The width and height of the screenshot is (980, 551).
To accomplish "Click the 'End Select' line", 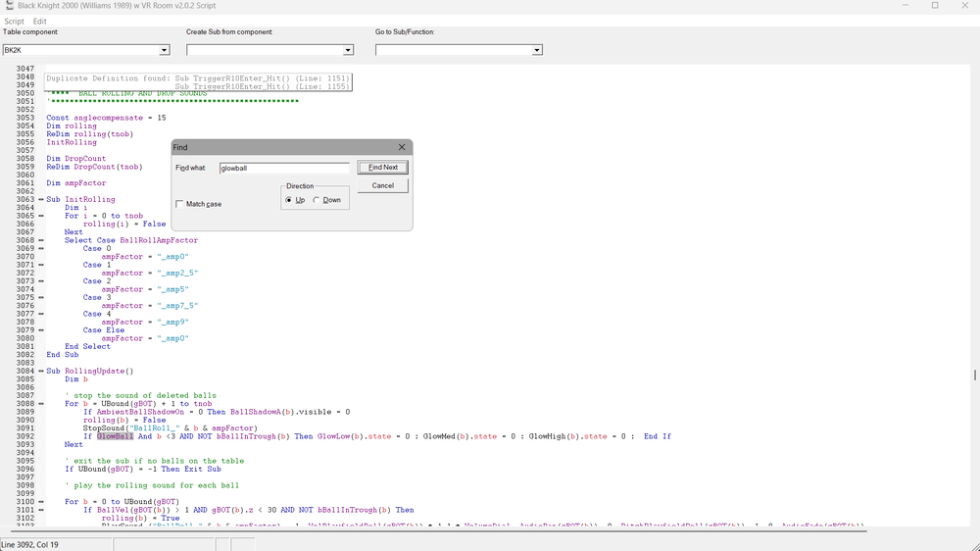I will point(87,346).
